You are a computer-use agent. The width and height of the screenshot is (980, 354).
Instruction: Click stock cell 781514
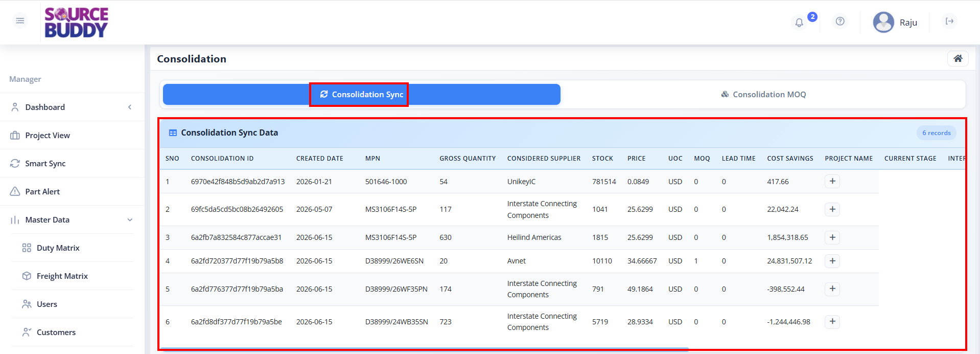click(604, 182)
